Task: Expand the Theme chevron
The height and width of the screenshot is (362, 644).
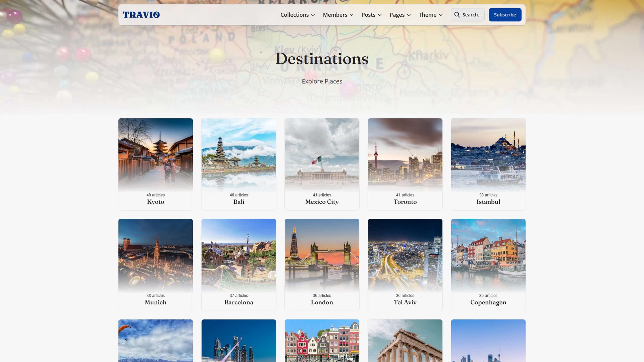Action: tap(441, 15)
